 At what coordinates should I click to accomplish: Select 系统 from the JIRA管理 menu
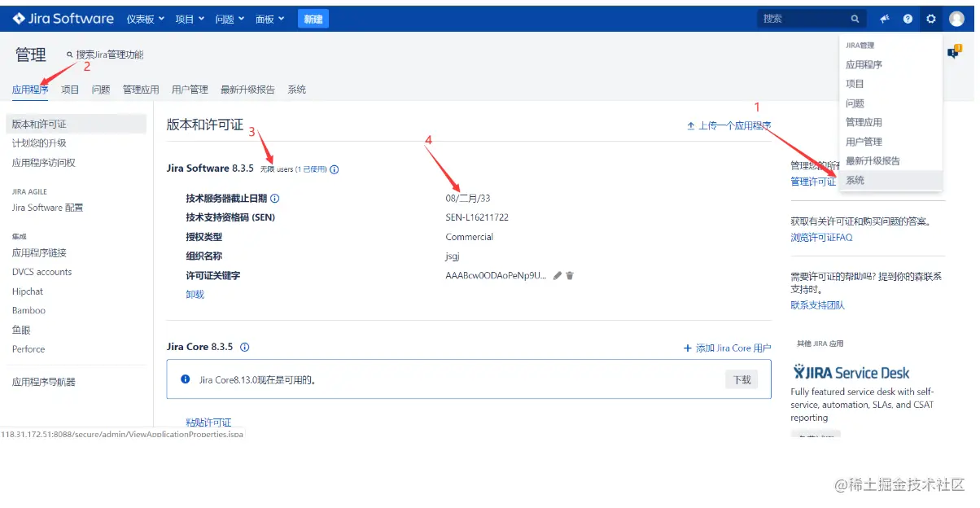point(855,180)
